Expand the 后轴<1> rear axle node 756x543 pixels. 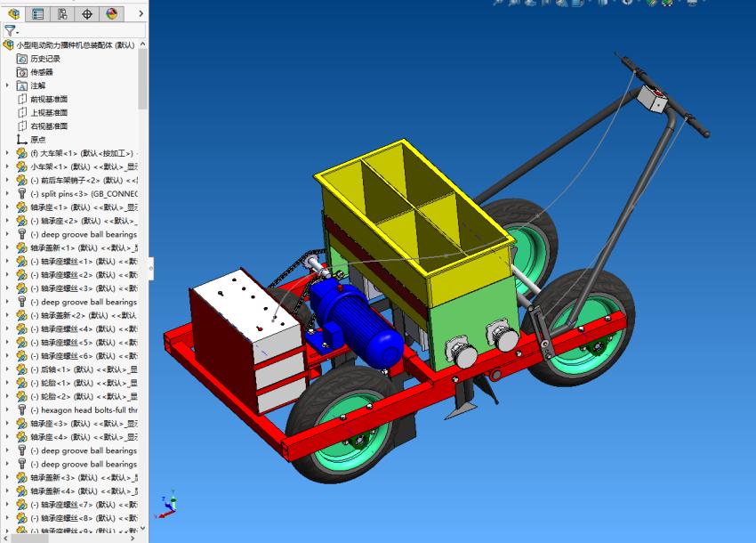[x=8, y=369]
